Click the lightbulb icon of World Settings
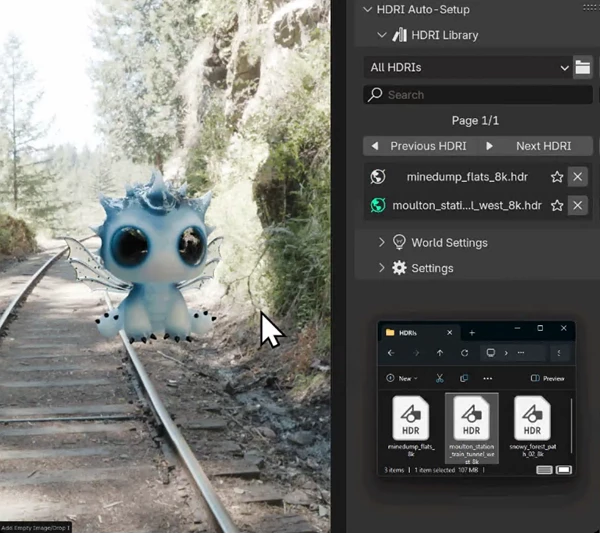This screenshot has height=533, width=600. pos(399,242)
